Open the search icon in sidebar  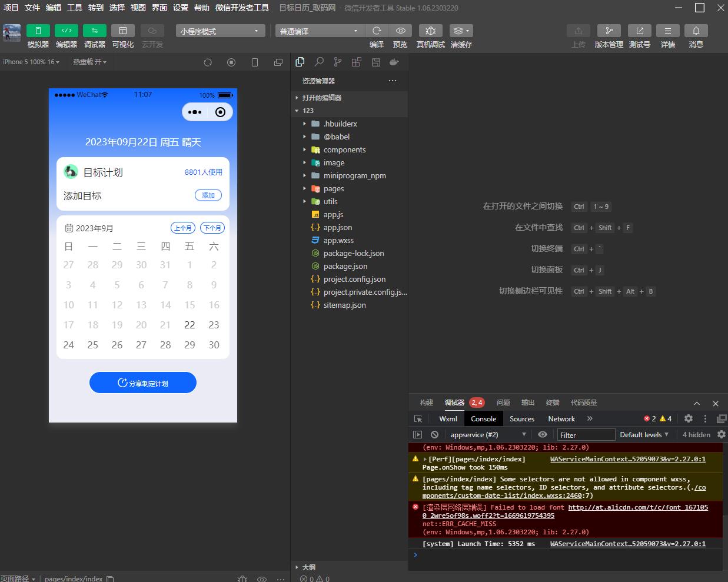pos(319,62)
